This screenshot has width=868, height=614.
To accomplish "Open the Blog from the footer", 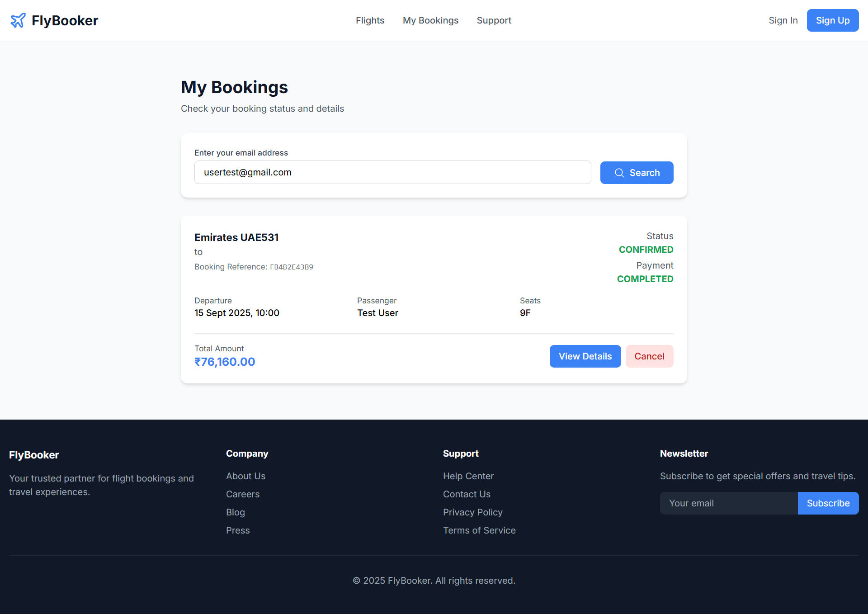I will point(235,512).
